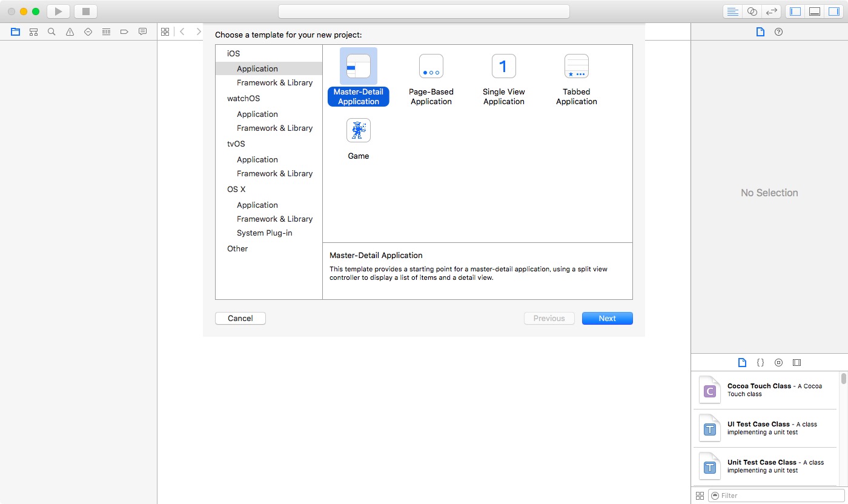The image size is (848, 504).
Task: Select the Single View Application template
Action: click(x=504, y=79)
